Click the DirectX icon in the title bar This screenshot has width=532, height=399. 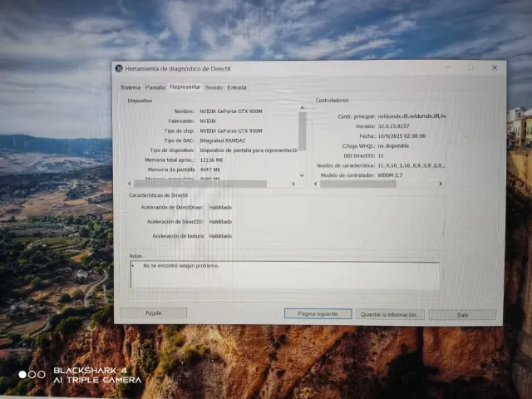[118, 68]
